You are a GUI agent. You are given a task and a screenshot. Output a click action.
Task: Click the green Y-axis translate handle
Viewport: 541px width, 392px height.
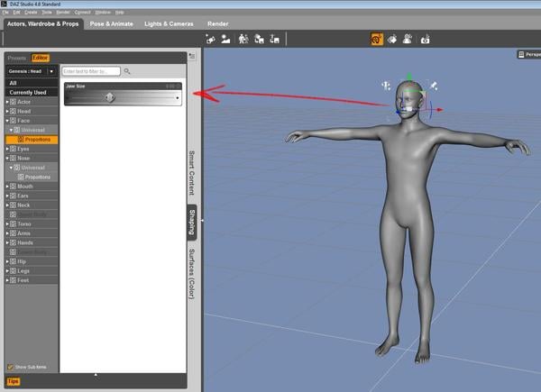point(409,77)
